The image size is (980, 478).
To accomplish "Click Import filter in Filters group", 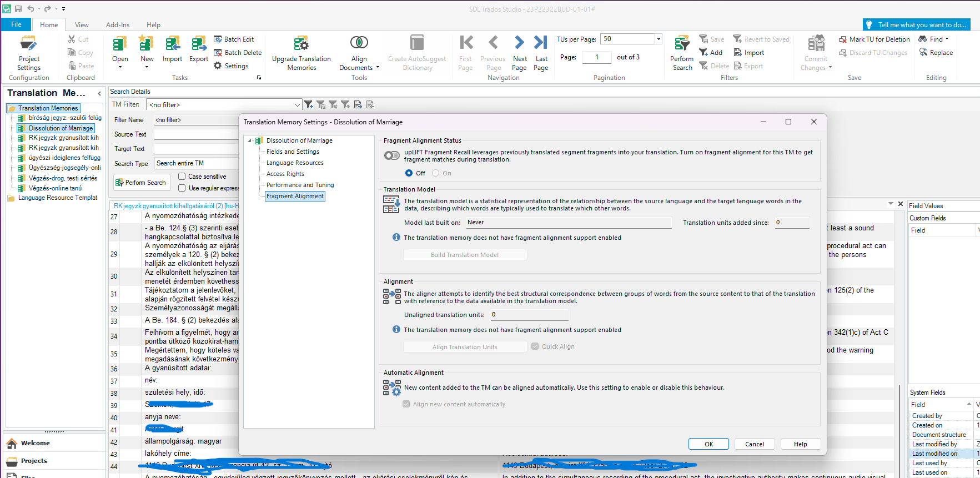I will pyautogui.click(x=749, y=53).
